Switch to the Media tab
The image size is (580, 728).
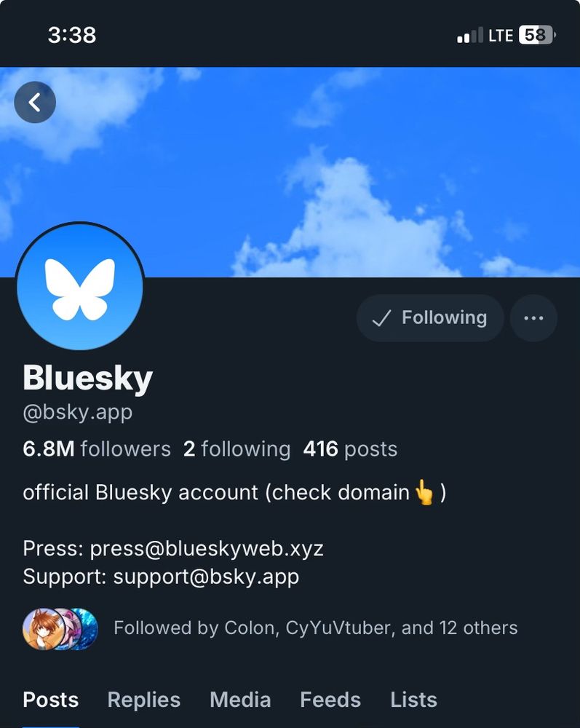pos(240,700)
